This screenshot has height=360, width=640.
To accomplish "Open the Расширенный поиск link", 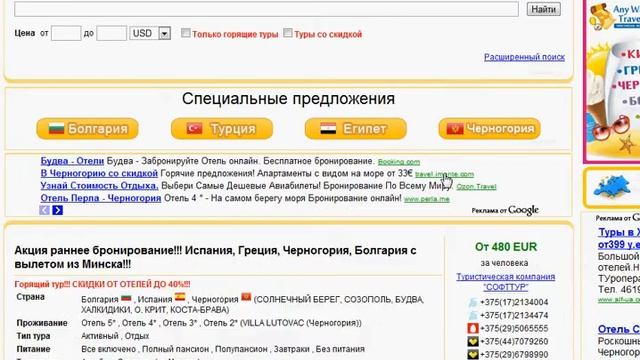I will tap(524, 57).
